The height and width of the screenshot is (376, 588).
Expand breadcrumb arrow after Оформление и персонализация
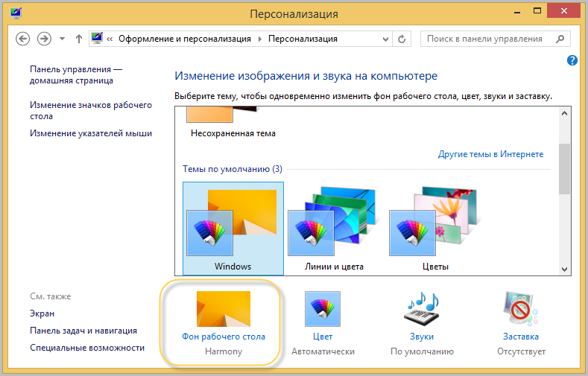[259, 39]
